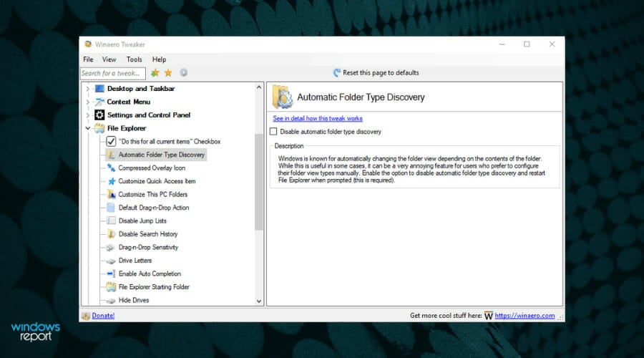Screen dimensions: 644x358
Task: Click the Automatic Folder Type Discovery tree icon
Action: coord(111,155)
